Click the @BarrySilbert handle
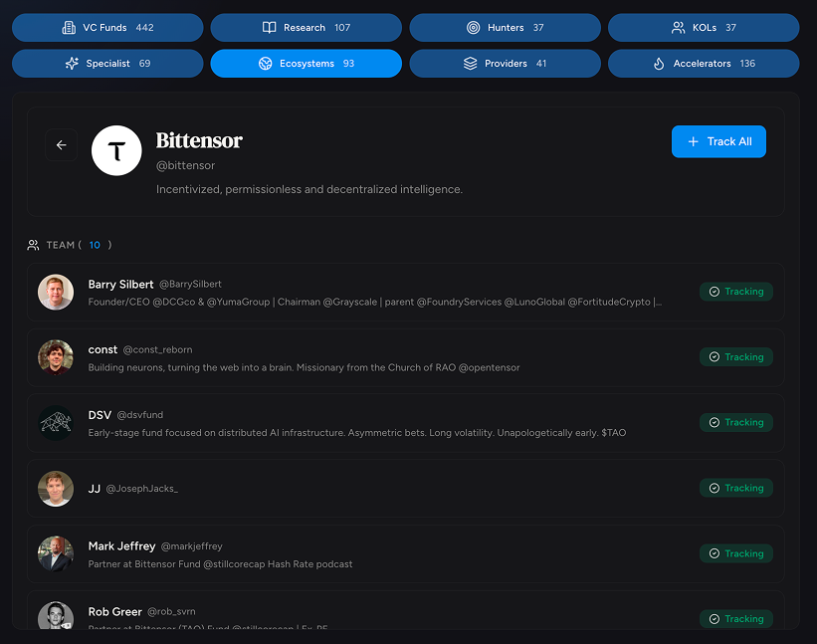This screenshot has height=644, width=817. tap(190, 284)
